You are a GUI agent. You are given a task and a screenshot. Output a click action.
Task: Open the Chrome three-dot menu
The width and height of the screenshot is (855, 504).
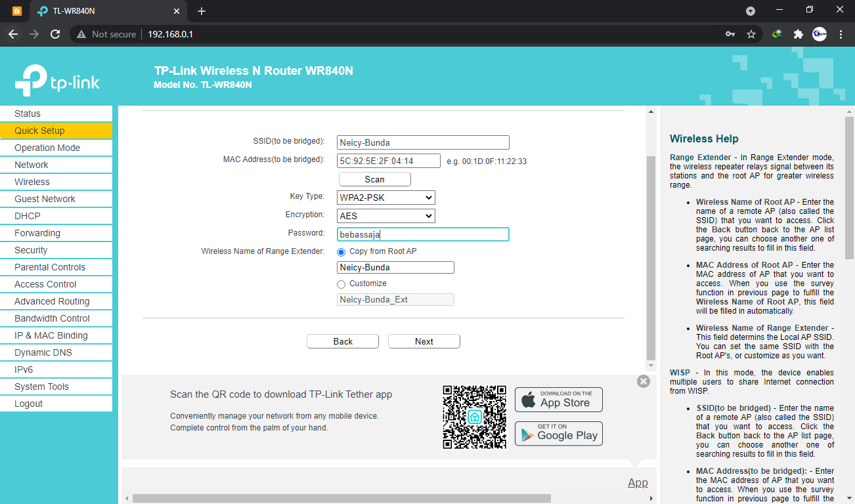841,34
